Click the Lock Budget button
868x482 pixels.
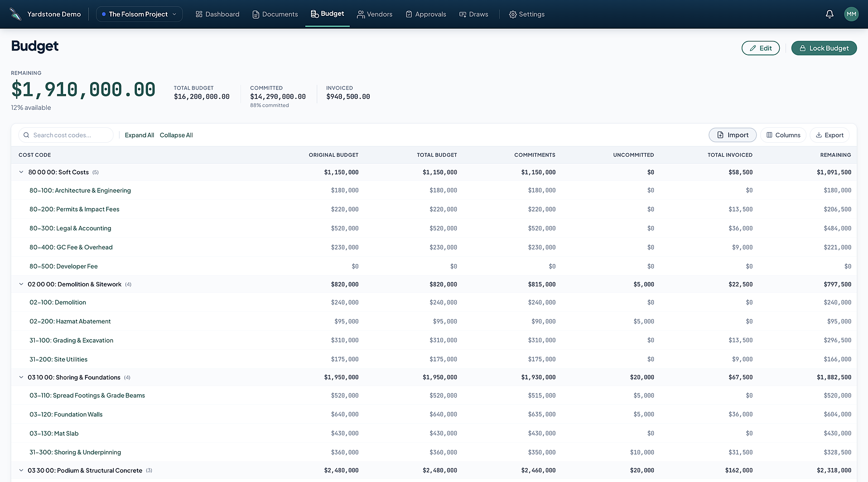824,48
